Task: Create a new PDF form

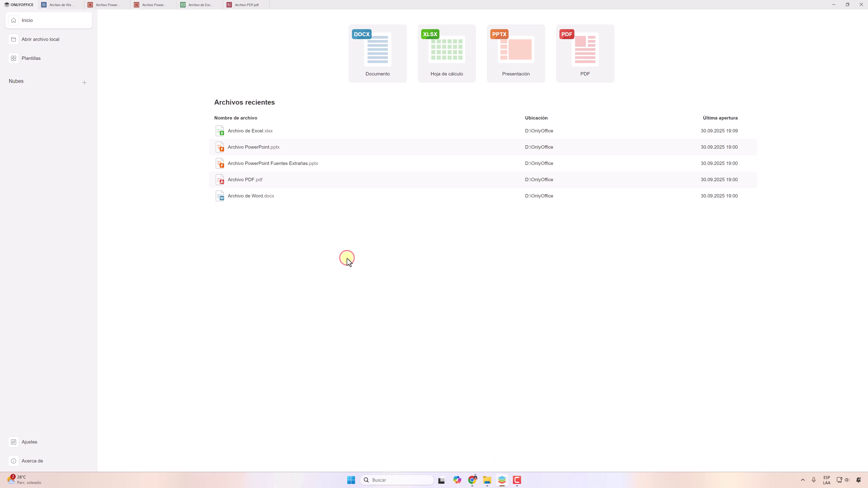Action: coord(585,53)
